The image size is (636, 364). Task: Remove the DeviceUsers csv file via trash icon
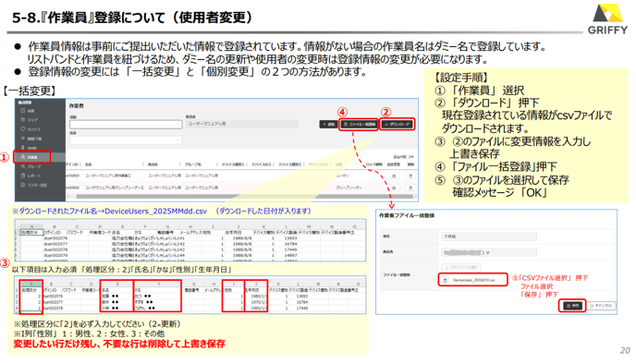click(x=446, y=280)
